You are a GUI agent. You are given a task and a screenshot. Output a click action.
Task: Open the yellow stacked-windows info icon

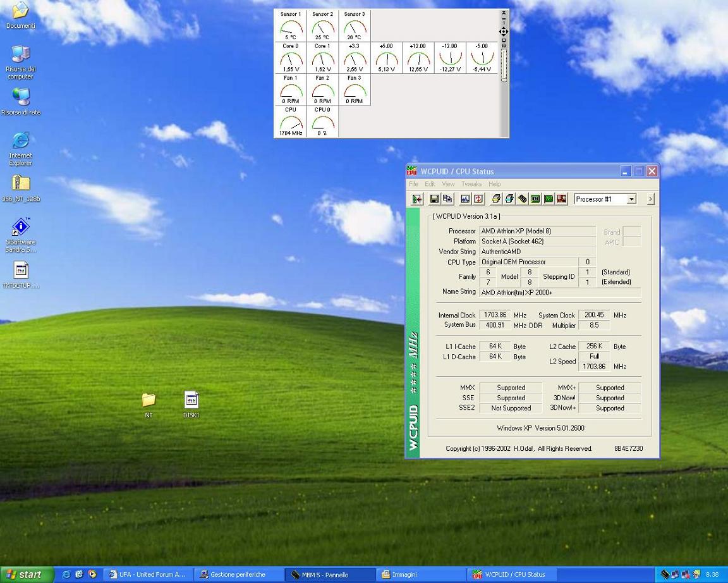496,199
